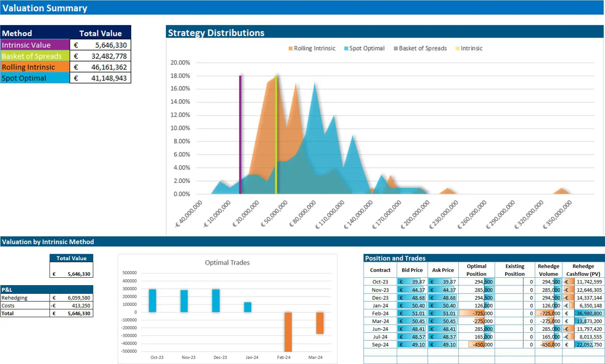Click the Bid Price column header
605x364 pixels.
[x=412, y=270]
